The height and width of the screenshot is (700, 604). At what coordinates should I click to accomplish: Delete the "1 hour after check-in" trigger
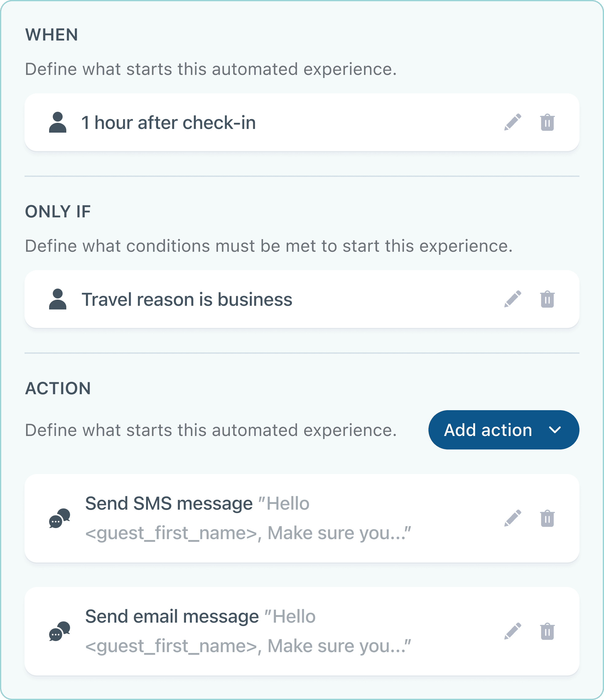[547, 123]
